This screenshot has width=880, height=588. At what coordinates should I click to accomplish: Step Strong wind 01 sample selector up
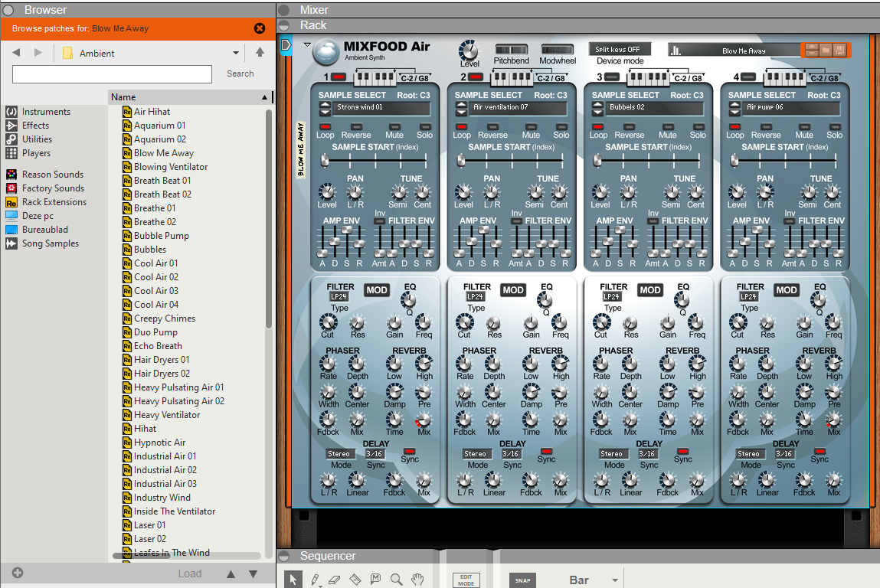coord(325,105)
